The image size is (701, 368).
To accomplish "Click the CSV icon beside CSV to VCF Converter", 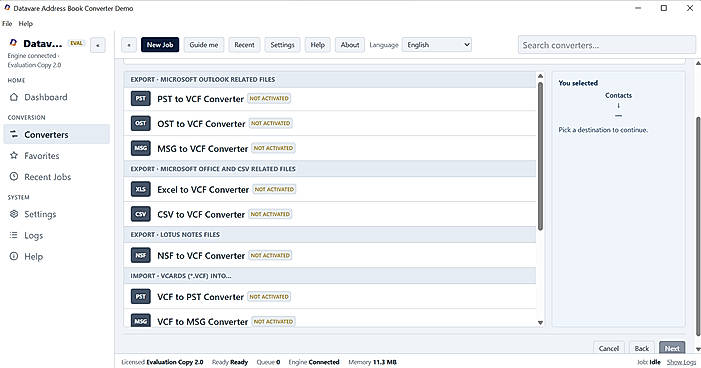I will (x=140, y=214).
